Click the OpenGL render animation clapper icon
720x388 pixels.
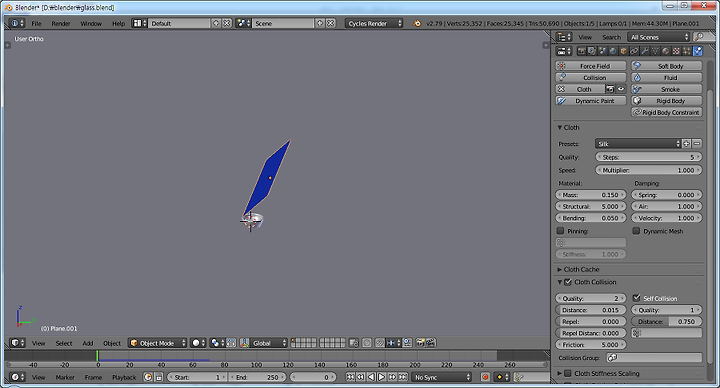tap(430, 343)
